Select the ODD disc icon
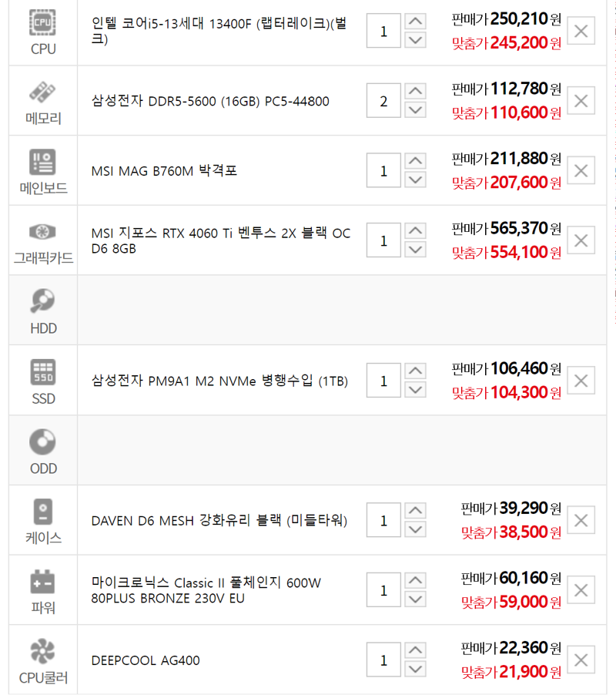This screenshot has height=695, width=616. click(42, 442)
